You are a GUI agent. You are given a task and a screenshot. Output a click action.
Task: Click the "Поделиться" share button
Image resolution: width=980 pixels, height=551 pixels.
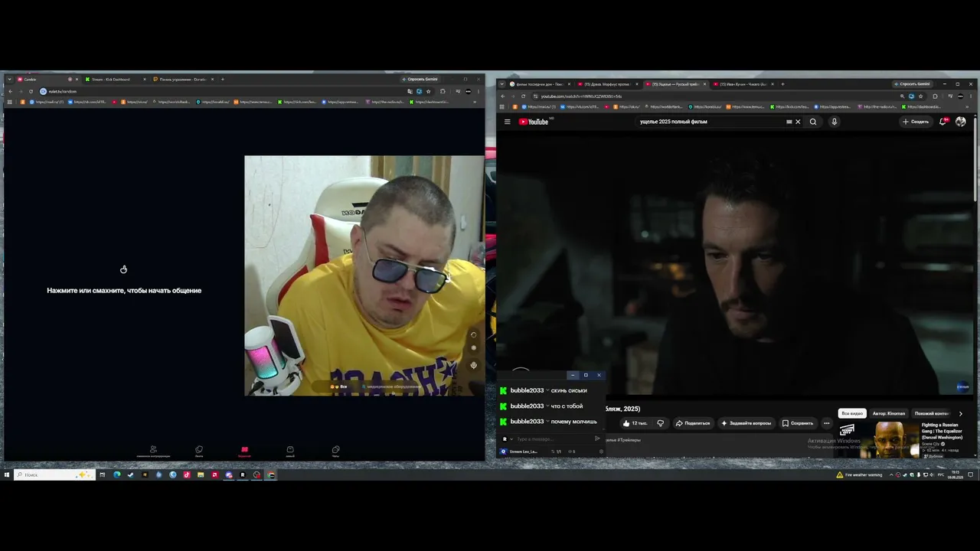point(693,423)
